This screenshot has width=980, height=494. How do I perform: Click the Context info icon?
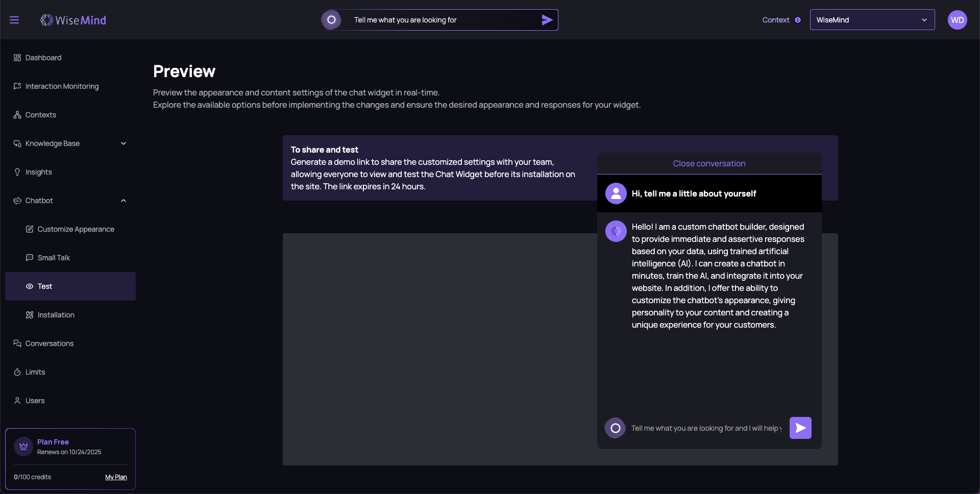pos(798,20)
